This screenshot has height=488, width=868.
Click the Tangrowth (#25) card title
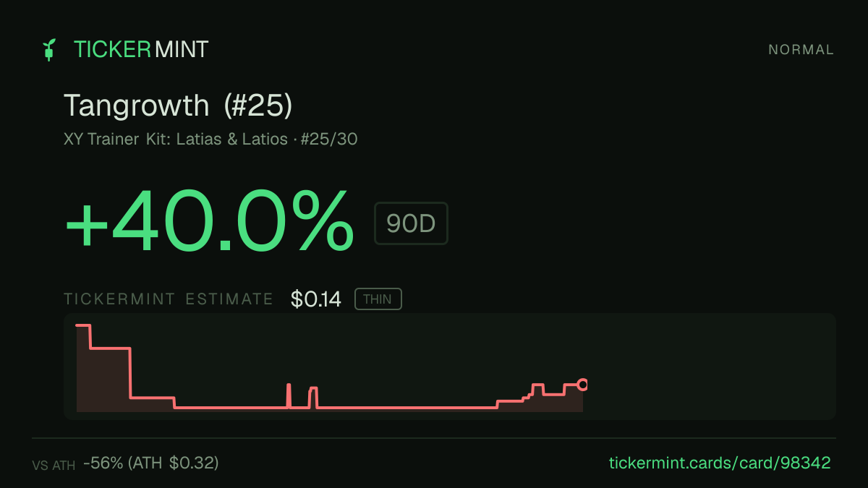pyautogui.click(x=178, y=106)
